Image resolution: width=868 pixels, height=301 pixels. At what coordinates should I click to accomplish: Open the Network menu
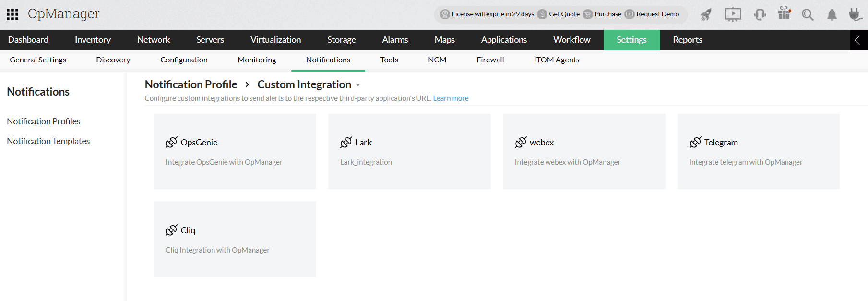pyautogui.click(x=154, y=40)
